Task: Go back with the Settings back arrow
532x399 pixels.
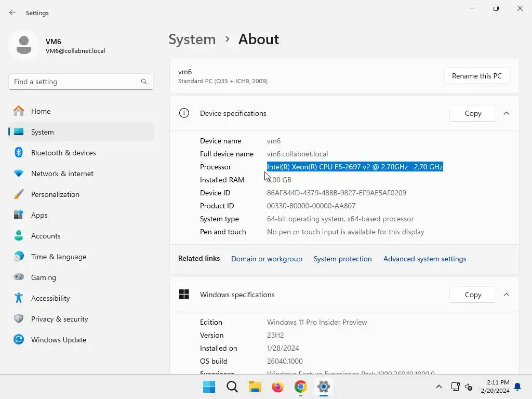Action: (12, 12)
